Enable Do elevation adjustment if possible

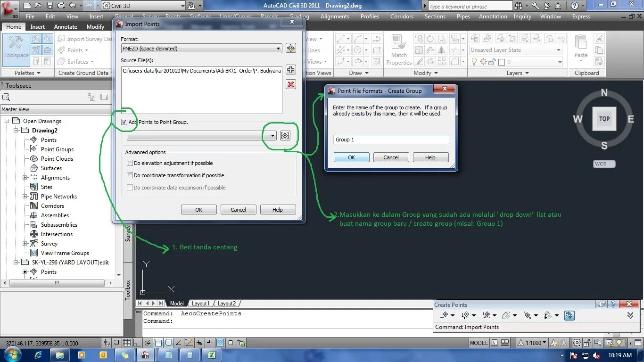[130, 163]
